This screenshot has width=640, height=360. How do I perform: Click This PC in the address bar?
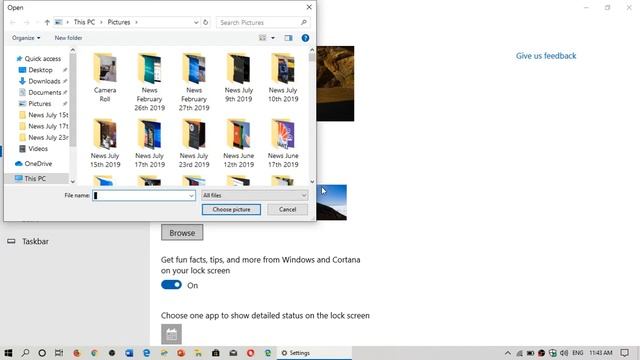(x=84, y=22)
